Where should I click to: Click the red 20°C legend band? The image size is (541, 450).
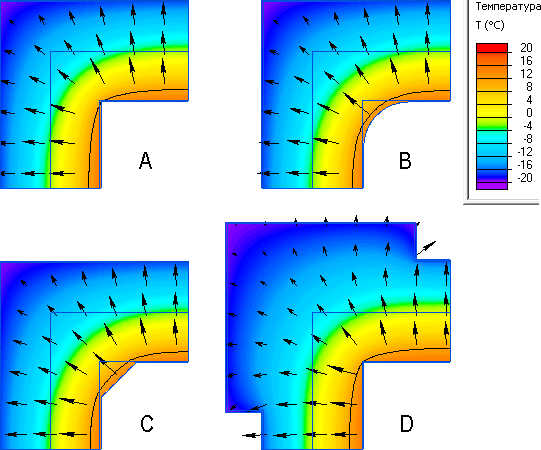pos(492,48)
